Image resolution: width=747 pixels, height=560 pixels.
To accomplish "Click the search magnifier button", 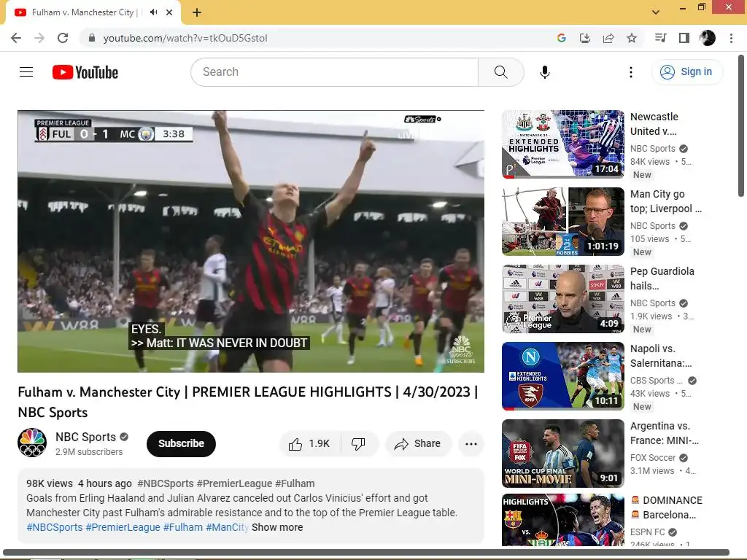I will (x=500, y=72).
